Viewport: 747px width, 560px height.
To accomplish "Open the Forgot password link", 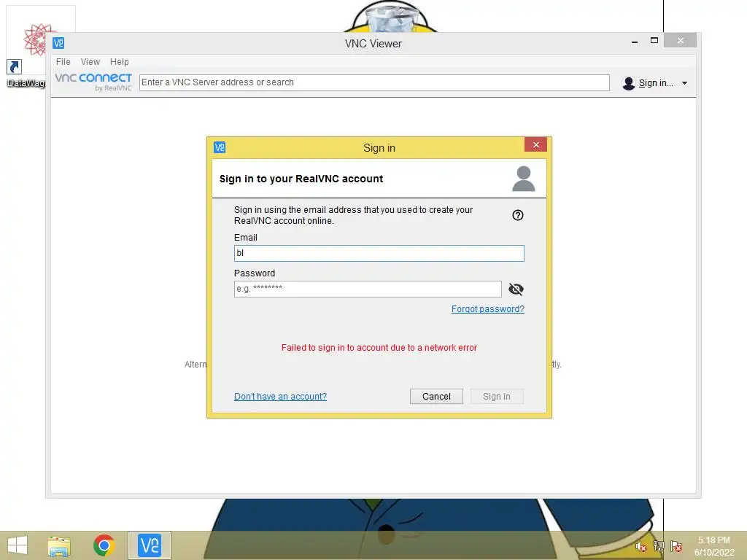I will coord(488,309).
